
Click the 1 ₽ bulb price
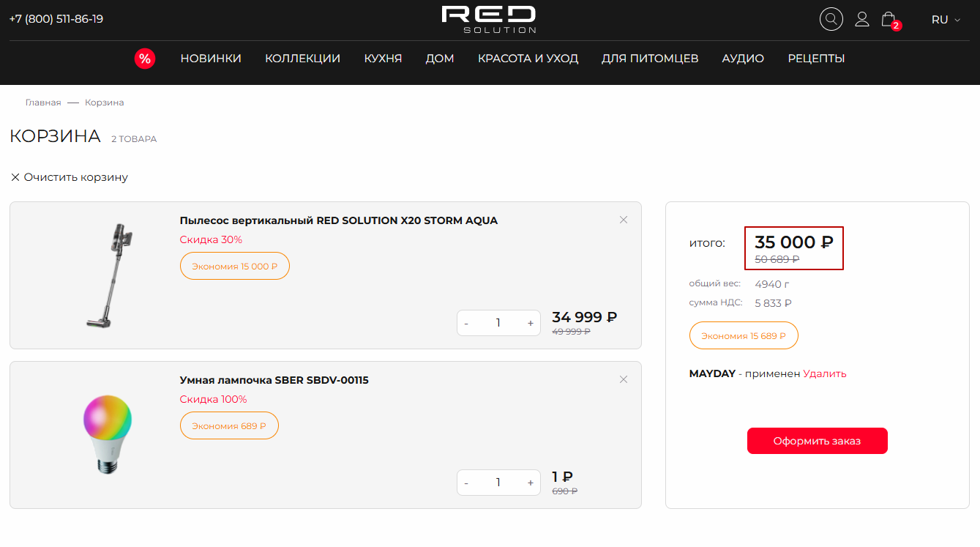(x=562, y=477)
